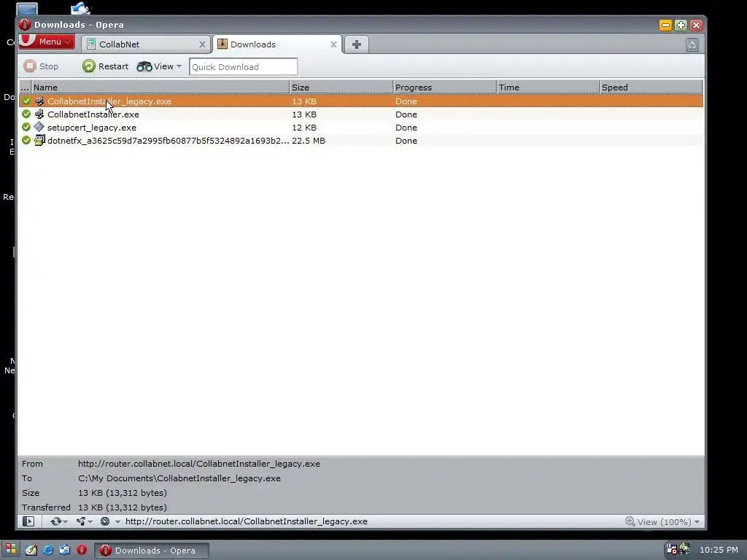Click the To file path in details
Viewport: 747px width, 560px height.
[179, 478]
